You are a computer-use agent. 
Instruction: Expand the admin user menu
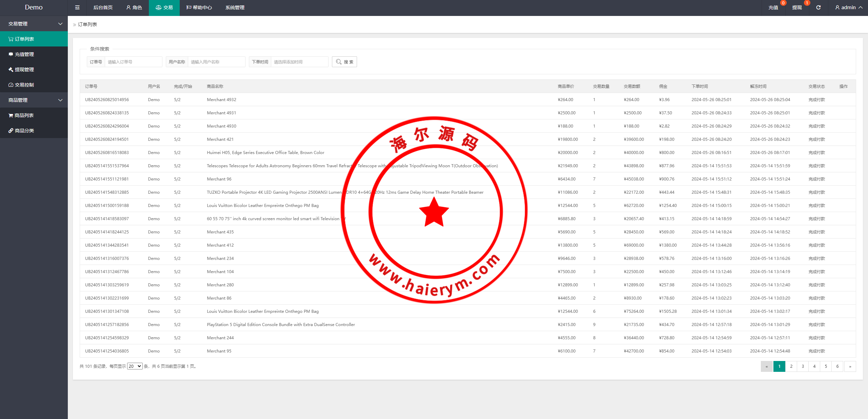point(849,7)
